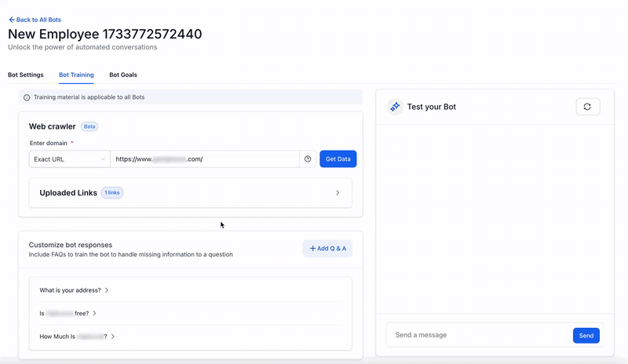Expand the 'What is your address?' question
Screen dimensions: 628x364
[x=74, y=290]
